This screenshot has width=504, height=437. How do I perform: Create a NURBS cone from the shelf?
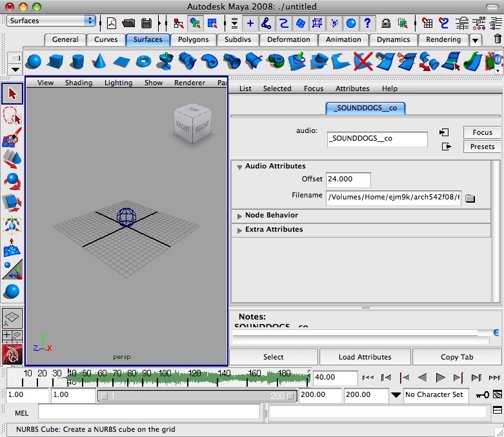click(99, 61)
